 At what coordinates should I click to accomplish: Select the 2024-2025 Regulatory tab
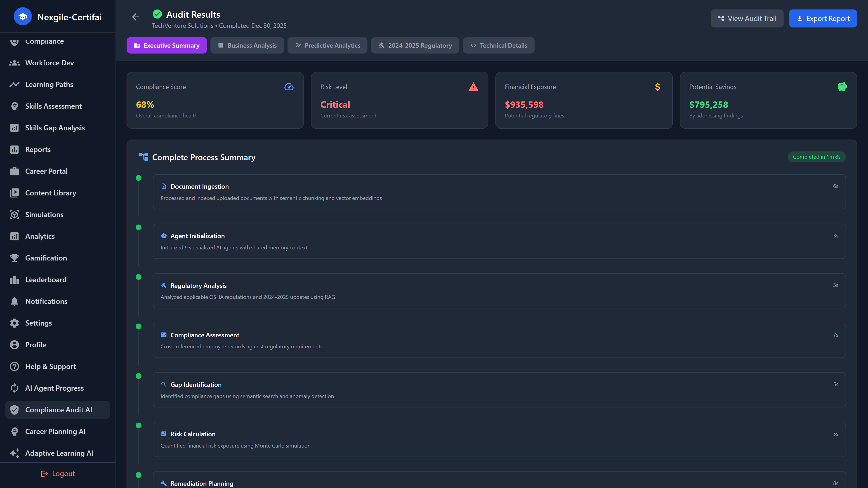pyautogui.click(x=415, y=45)
